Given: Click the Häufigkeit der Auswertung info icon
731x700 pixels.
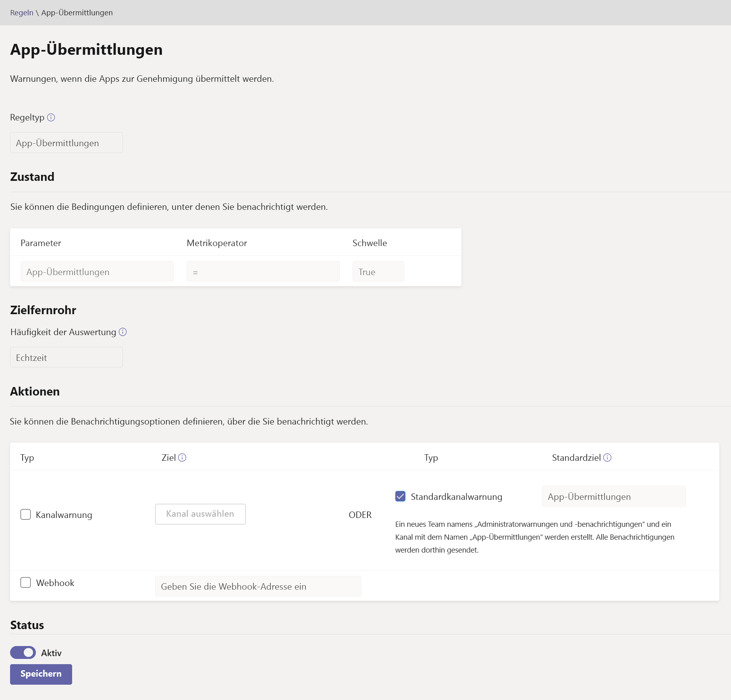Looking at the screenshot, I should tap(123, 332).
